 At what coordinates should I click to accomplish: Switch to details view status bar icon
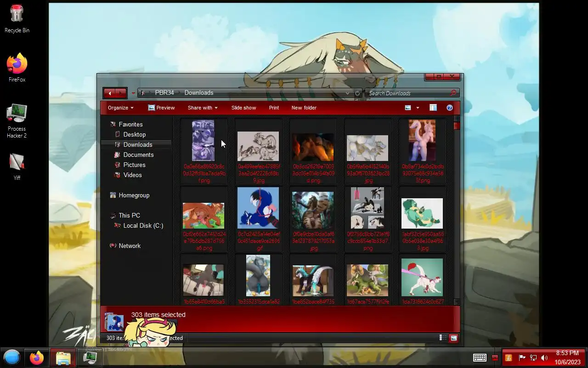tap(443, 338)
